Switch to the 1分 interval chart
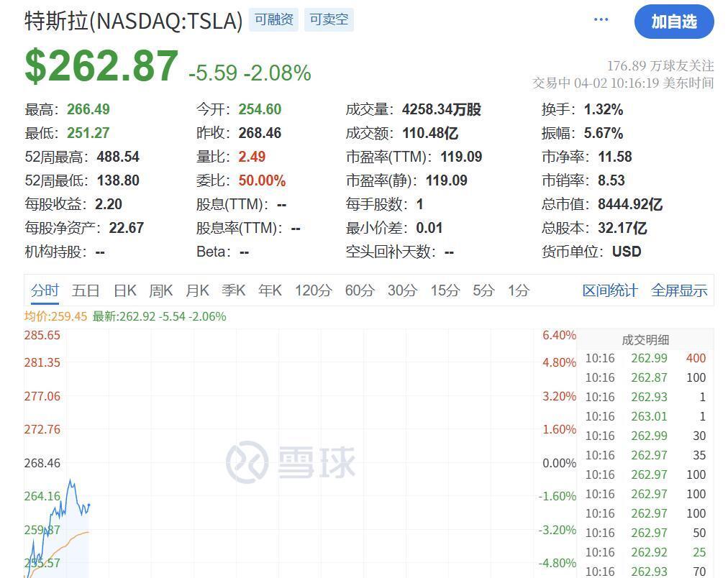The image size is (728, 578). (x=518, y=290)
